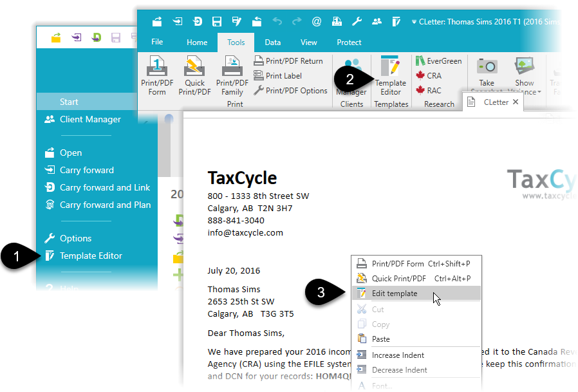Choose Increase Indent in the context menu
Image resolution: width=578 pixels, height=392 pixels.
(x=416, y=355)
